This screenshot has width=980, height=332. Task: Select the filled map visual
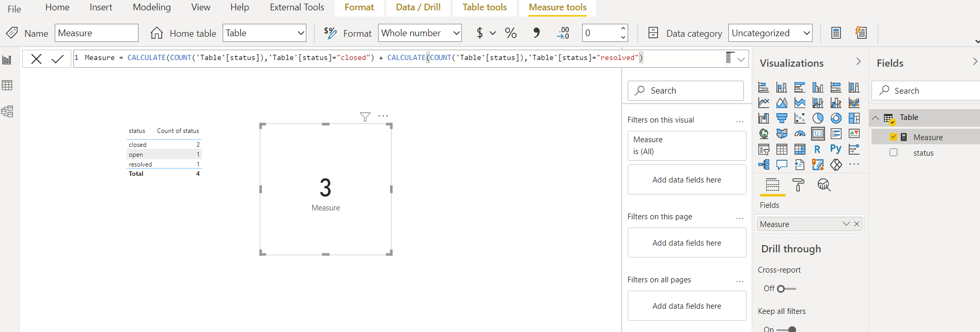coord(782,134)
